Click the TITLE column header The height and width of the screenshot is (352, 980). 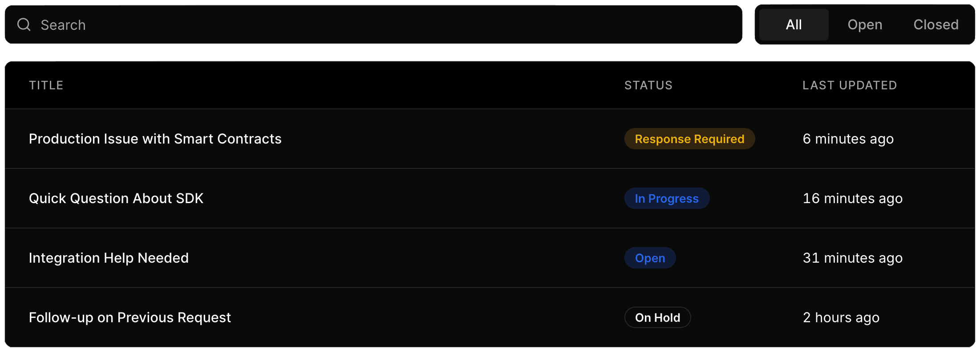tap(46, 85)
